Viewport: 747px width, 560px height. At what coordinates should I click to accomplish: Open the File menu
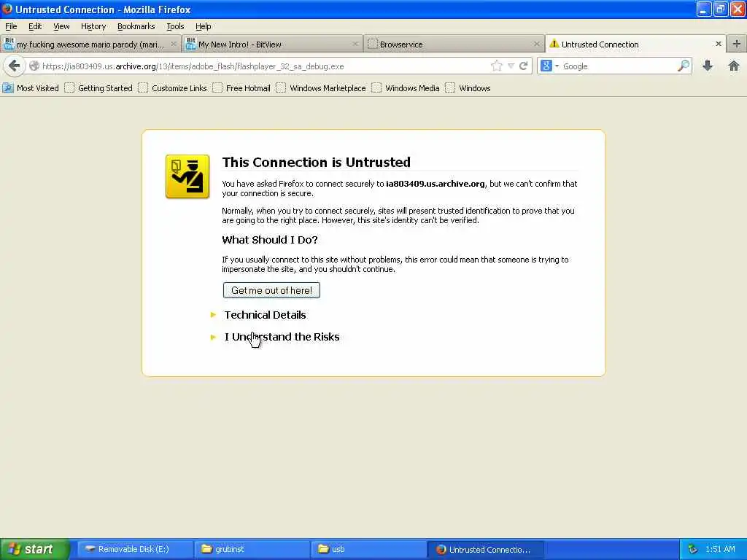point(11,26)
